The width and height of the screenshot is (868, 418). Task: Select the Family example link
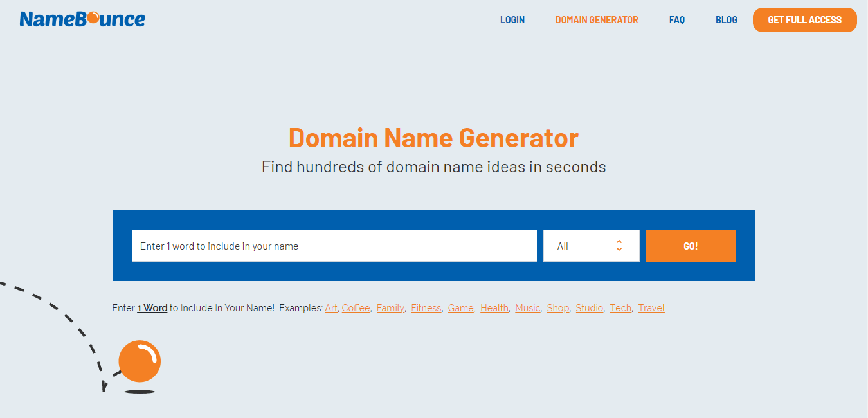(390, 308)
